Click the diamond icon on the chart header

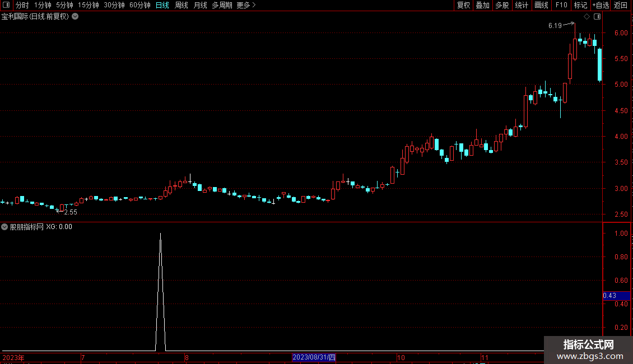pos(587,17)
